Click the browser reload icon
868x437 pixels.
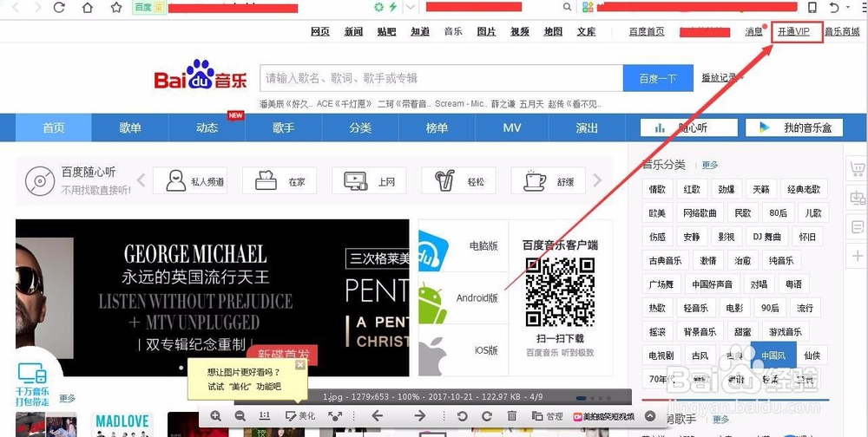point(59,7)
